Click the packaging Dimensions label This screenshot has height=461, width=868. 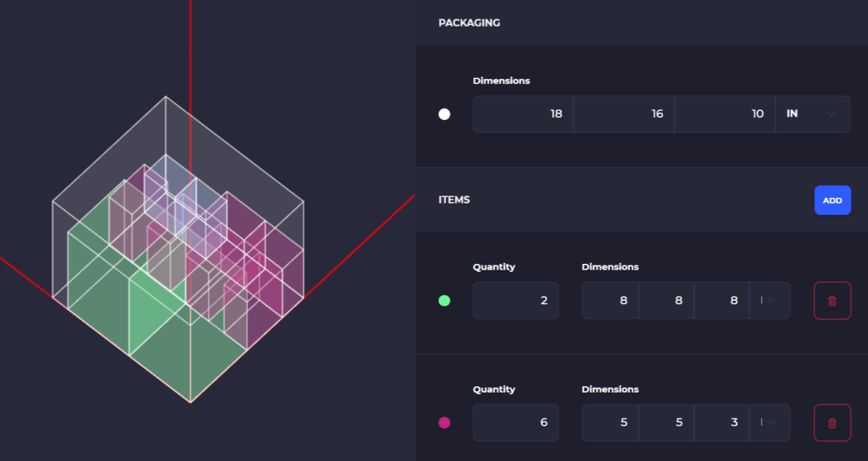(501, 81)
